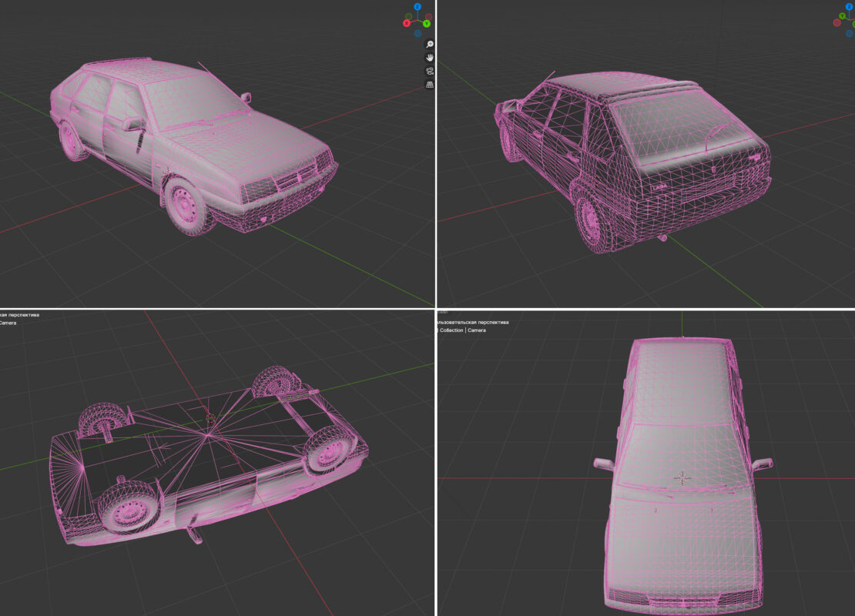The height and width of the screenshot is (616, 855).
Task: Select the dim negative Z circle in first viewport gizmo
Action: pyautogui.click(x=417, y=33)
